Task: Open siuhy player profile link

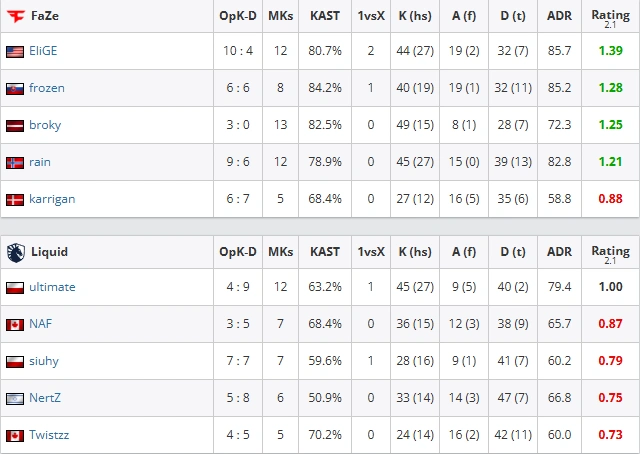Action: [x=44, y=361]
